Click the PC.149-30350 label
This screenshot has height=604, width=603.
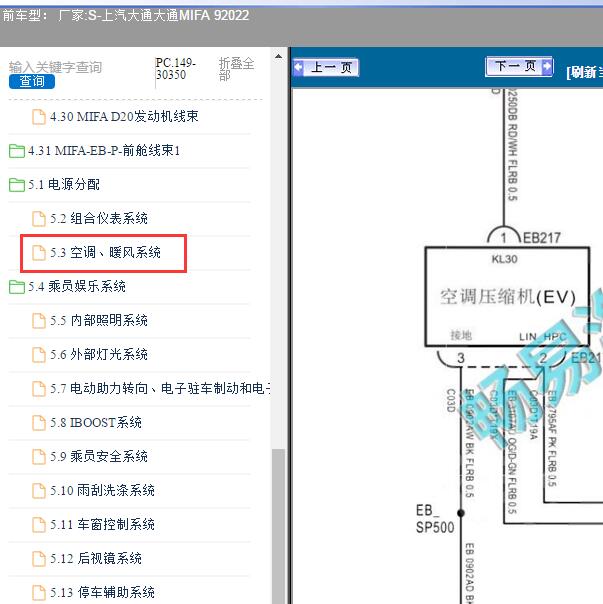pos(176,69)
